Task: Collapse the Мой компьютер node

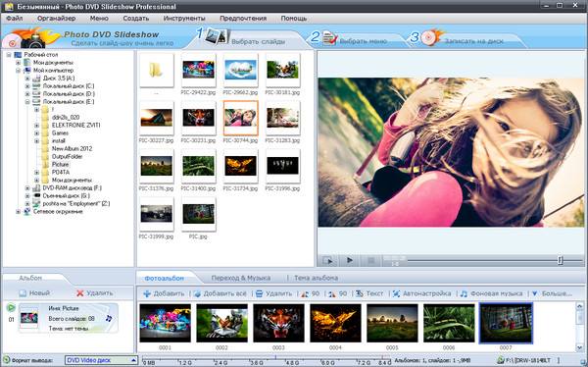Action: click(18, 71)
